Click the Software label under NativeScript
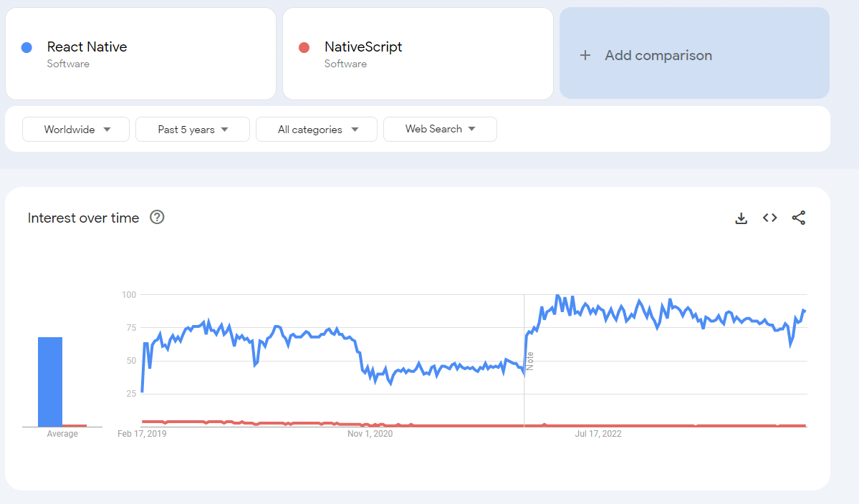The height and width of the screenshot is (504, 859). coord(346,64)
